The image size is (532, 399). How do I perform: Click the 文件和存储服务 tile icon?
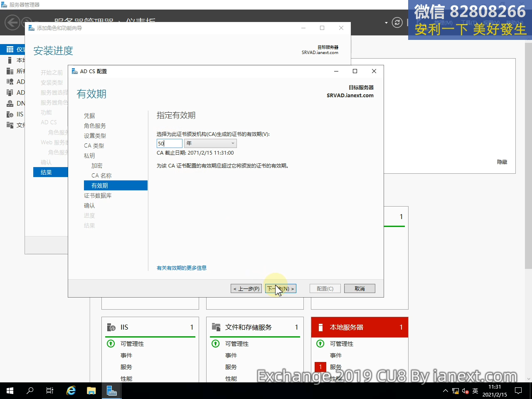(216, 327)
